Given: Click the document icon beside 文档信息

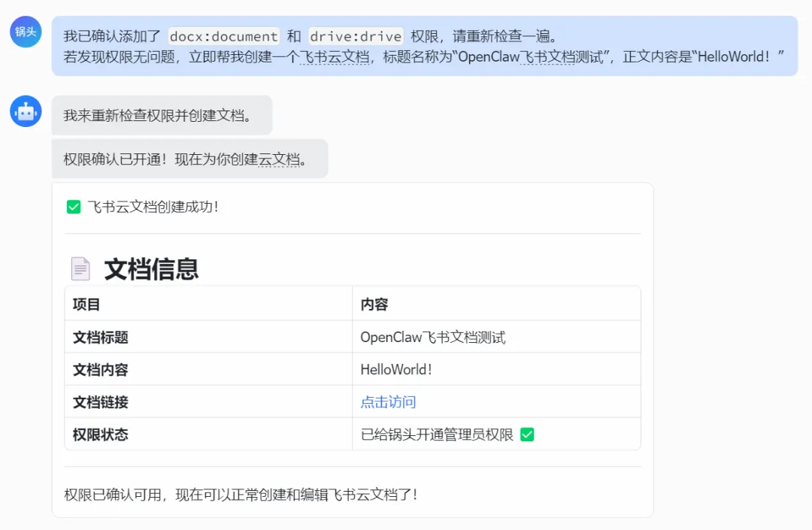Looking at the screenshot, I should tap(80, 269).
